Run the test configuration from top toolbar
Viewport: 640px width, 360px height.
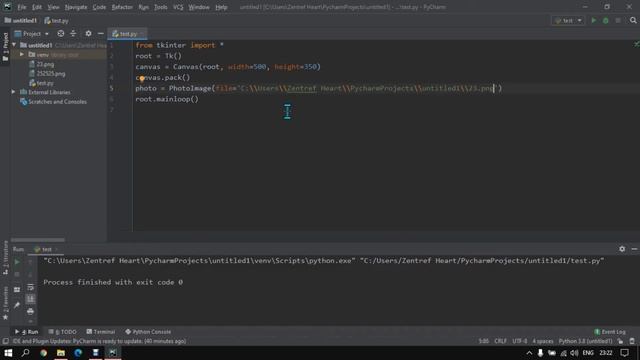(594, 20)
